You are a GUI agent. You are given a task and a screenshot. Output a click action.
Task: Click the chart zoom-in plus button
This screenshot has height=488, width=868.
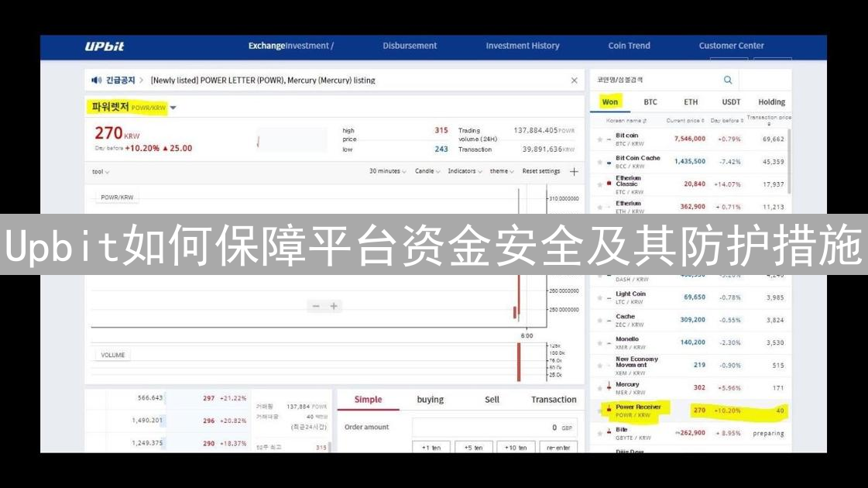coord(334,306)
